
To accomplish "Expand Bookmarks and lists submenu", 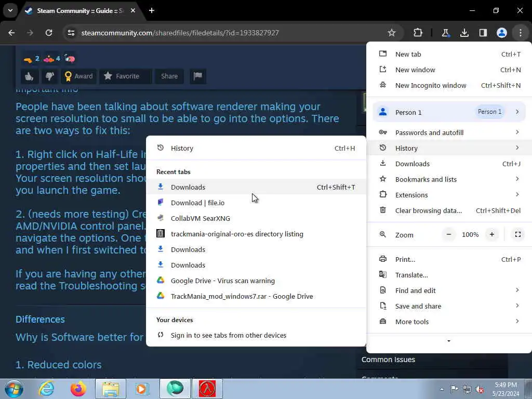I will coord(449,179).
